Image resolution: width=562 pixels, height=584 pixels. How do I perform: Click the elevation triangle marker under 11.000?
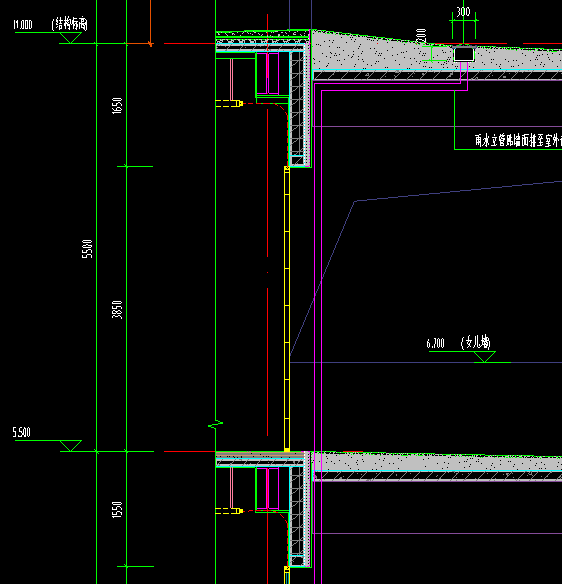[x=70, y=38]
